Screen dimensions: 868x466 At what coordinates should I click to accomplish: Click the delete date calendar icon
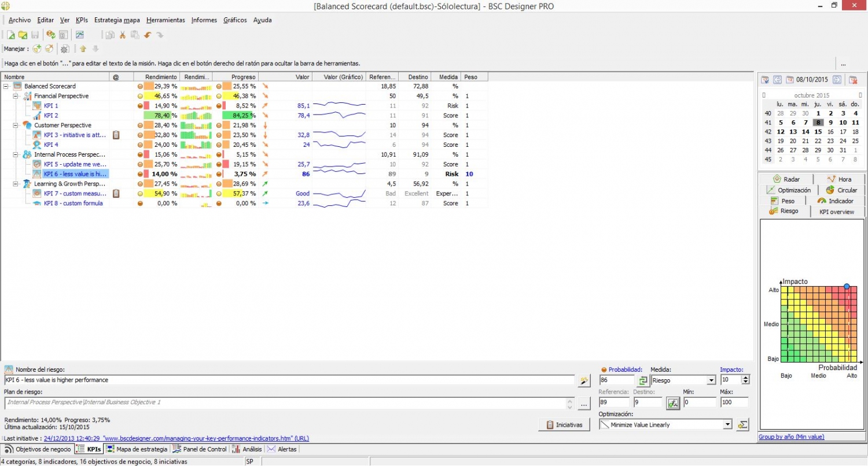(x=852, y=80)
